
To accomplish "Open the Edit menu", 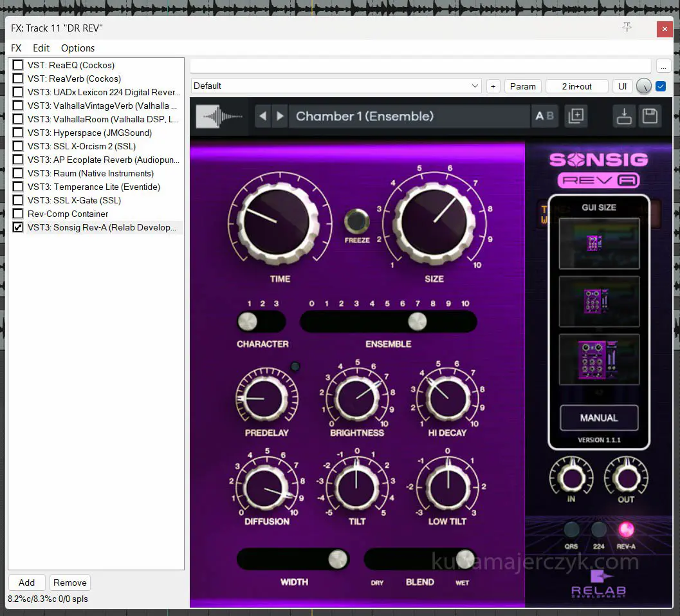I will (41, 48).
